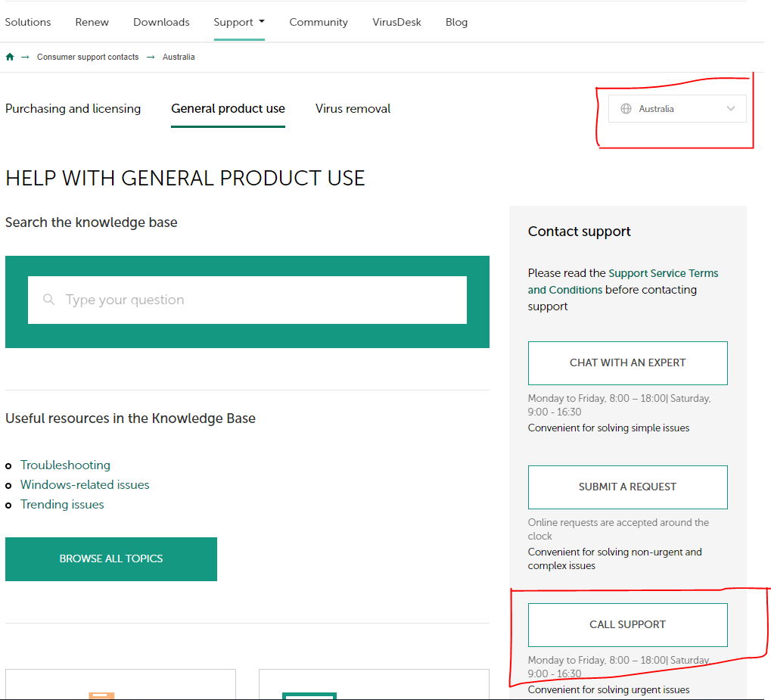Click the Convenient for solving simple issues text
This screenshot has width=771, height=700.
pyautogui.click(x=609, y=428)
